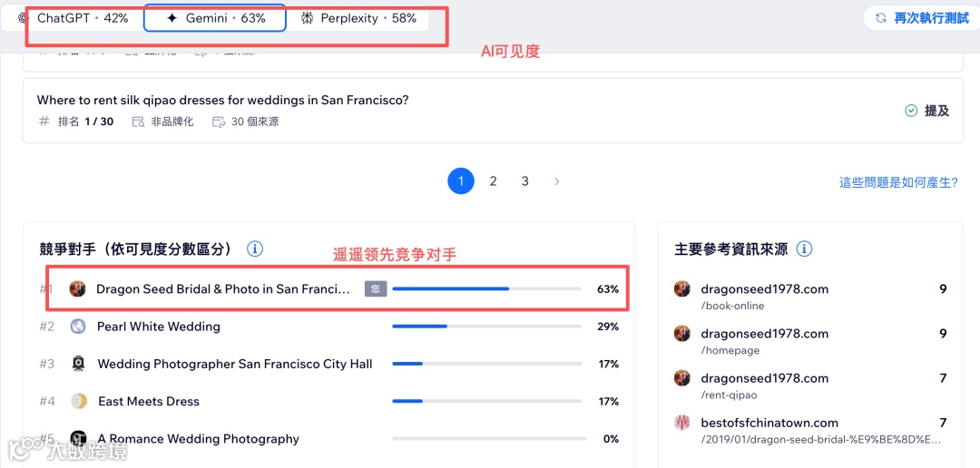This screenshot has height=468, width=980.
Task: Click the Dragon Seed Bridal avatar icon
Action: click(78, 289)
